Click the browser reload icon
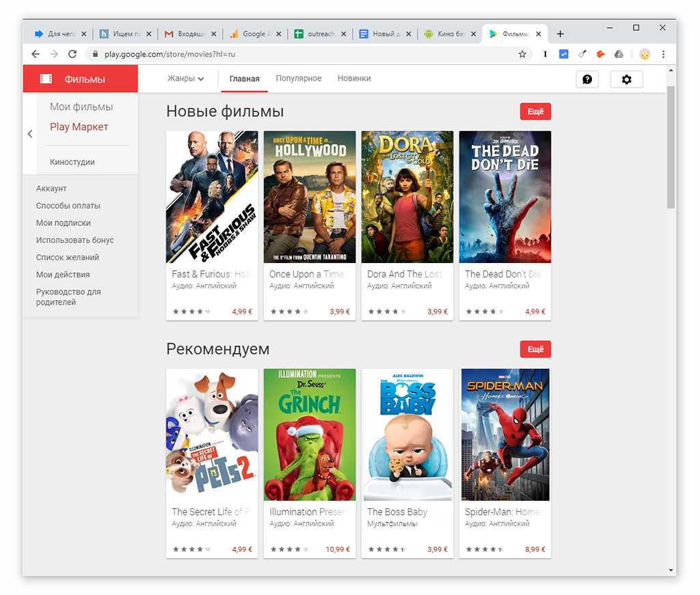 tap(72, 54)
